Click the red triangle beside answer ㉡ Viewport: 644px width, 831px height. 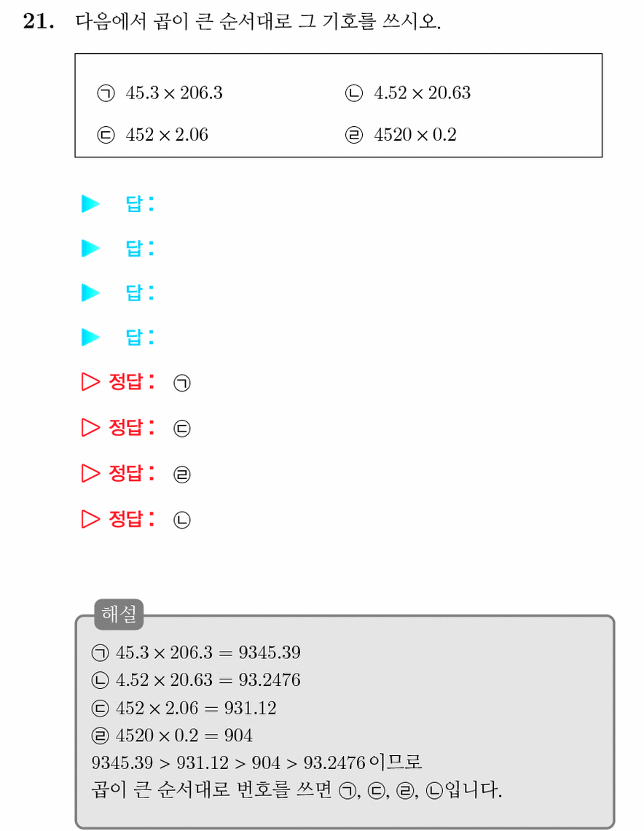click(x=90, y=519)
